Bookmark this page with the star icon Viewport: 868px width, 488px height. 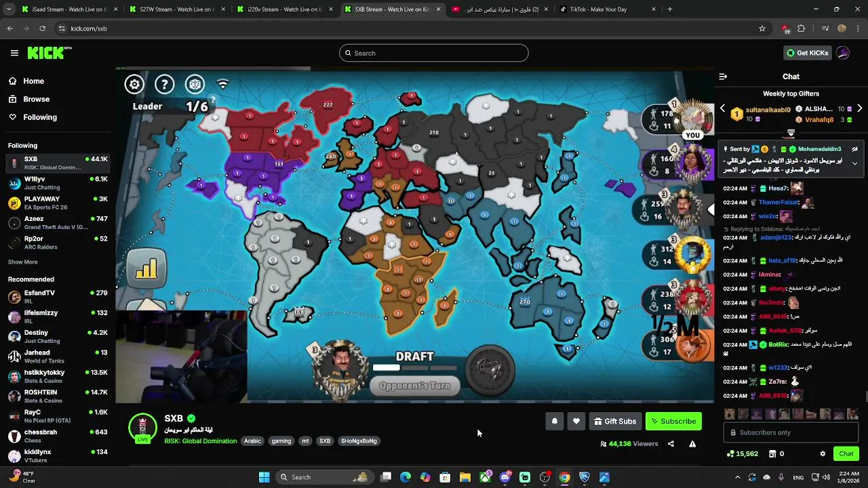click(x=762, y=28)
